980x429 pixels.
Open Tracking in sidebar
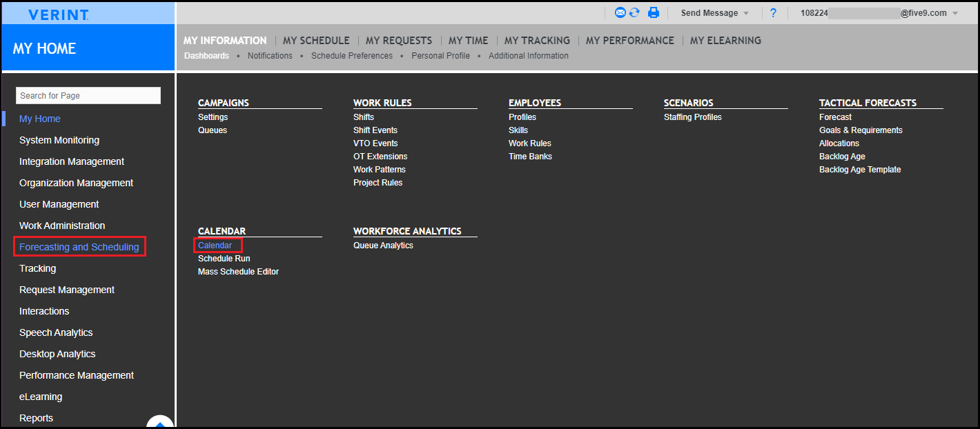tap(38, 268)
